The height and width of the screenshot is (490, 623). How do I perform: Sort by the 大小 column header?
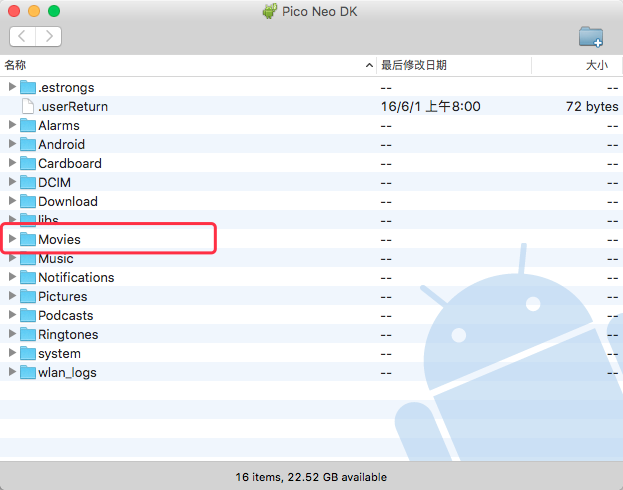pos(594,65)
